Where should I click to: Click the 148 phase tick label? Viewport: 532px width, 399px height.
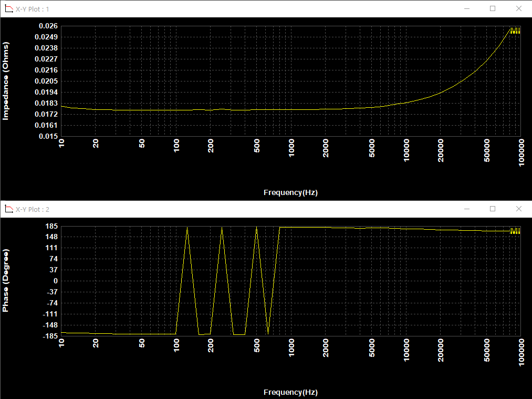pos(51,237)
